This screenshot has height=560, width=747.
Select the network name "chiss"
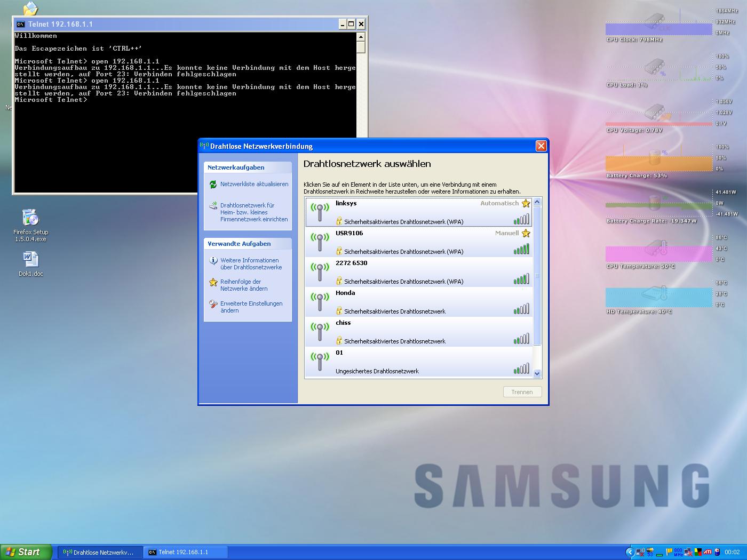pyautogui.click(x=343, y=323)
